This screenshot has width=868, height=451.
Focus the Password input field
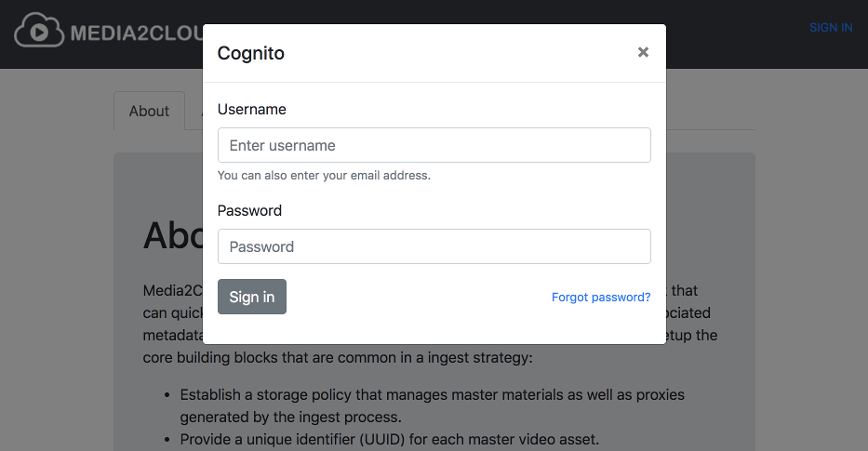[x=434, y=246]
